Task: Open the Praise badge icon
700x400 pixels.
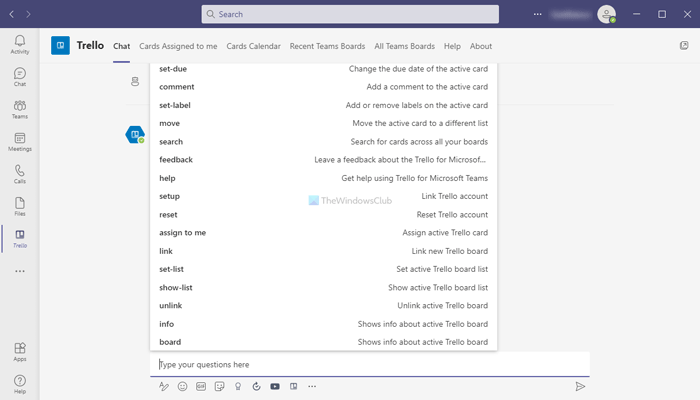Action: 238,386
